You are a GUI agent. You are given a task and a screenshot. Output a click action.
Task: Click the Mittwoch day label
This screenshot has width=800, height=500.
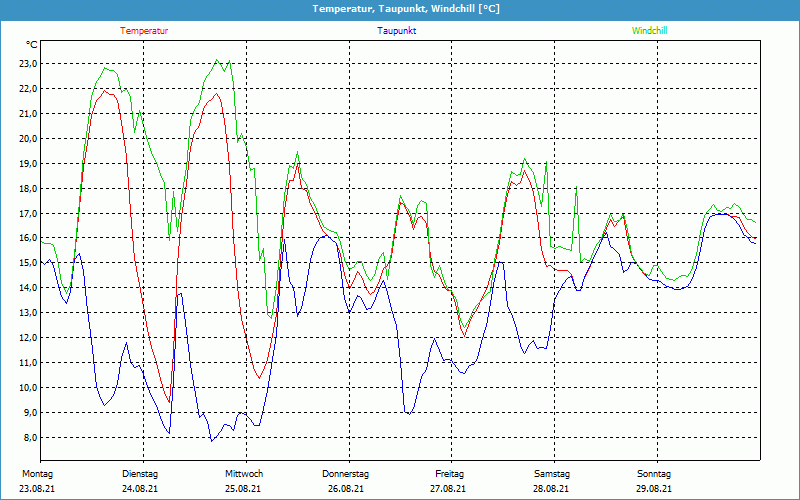coord(244,474)
